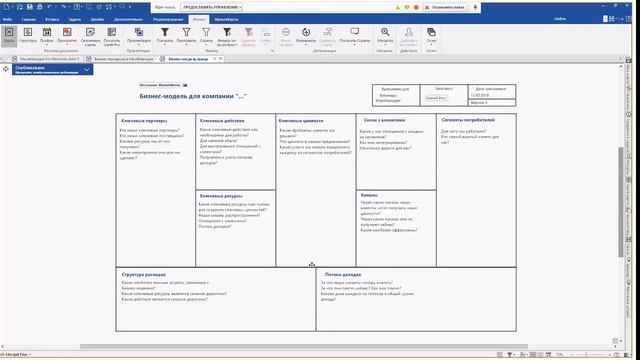640x360 pixels.
Task: Open Фильтр по шаблонам power filter
Action: pos(227,32)
